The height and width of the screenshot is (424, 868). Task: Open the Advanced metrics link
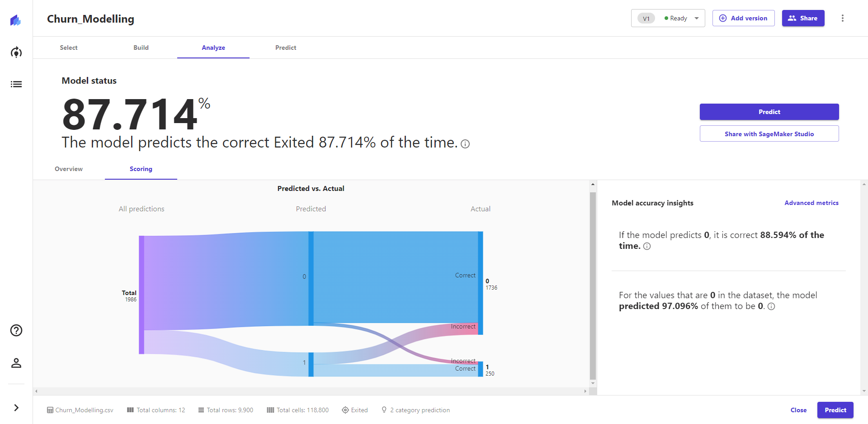click(811, 203)
